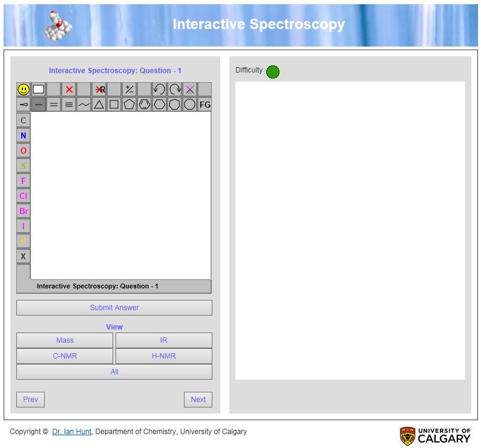Choose the cyclopropane triangle ring tool
The height and width of the screenshot is (448, 481).
99,105
